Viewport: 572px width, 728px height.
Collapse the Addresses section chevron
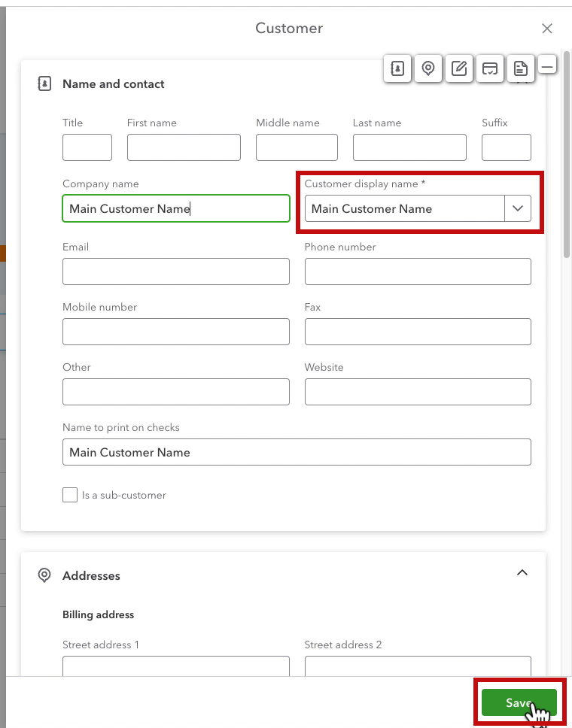(x=522, y=573)
